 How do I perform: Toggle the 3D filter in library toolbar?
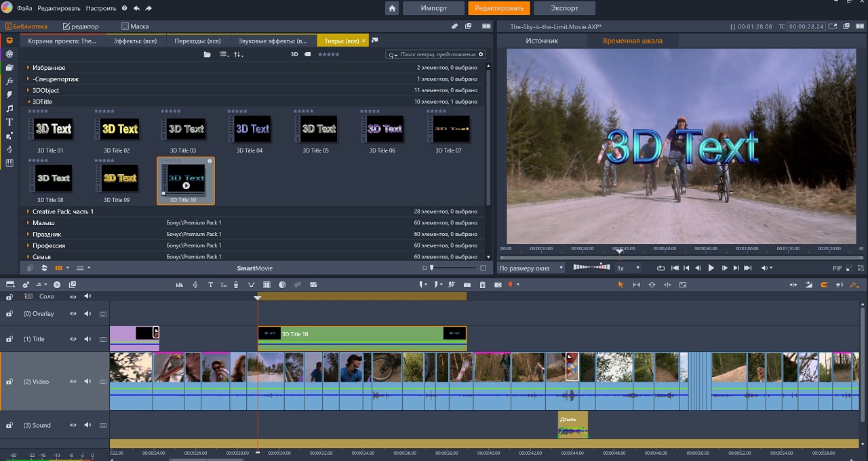pos(294,54)
